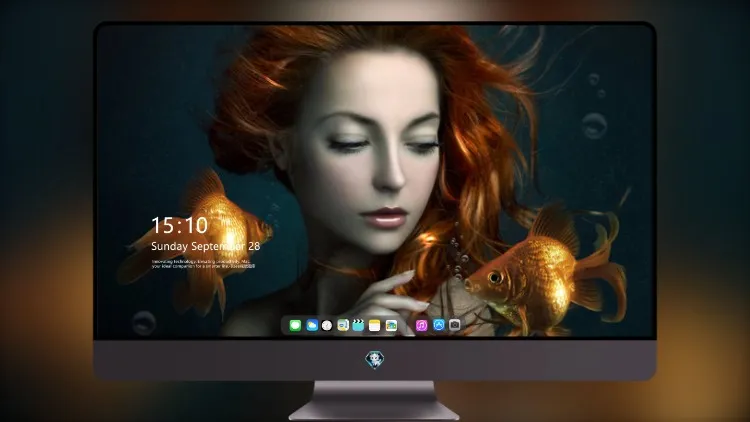Open the blue App Store icon
The width and height of the screenshot is (750, 422).
[439, 325]
